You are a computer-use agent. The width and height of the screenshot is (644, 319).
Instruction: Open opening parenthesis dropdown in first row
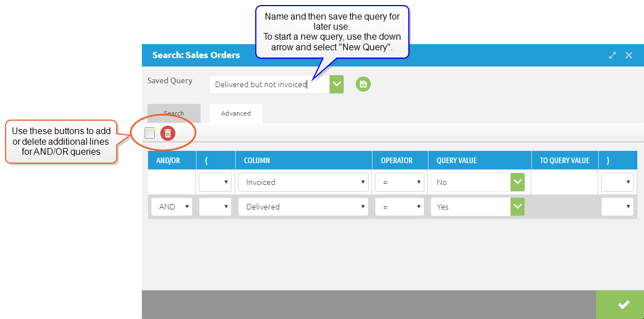(215, 182)
